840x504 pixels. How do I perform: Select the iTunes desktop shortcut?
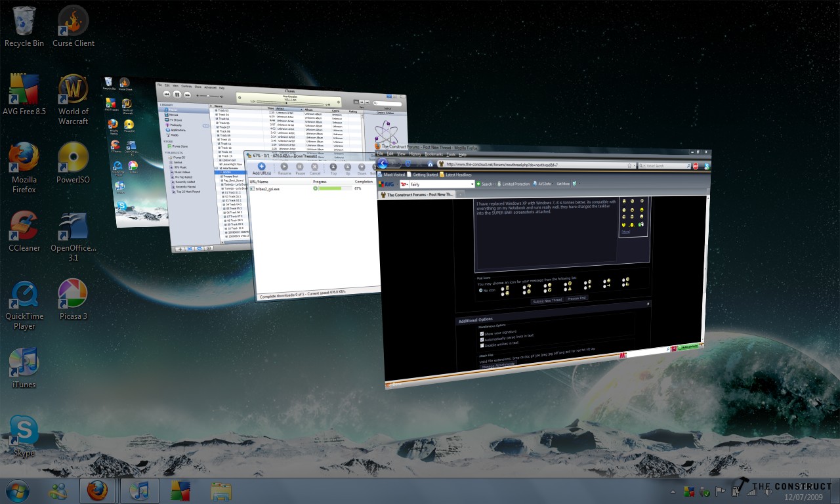[24, 367]
